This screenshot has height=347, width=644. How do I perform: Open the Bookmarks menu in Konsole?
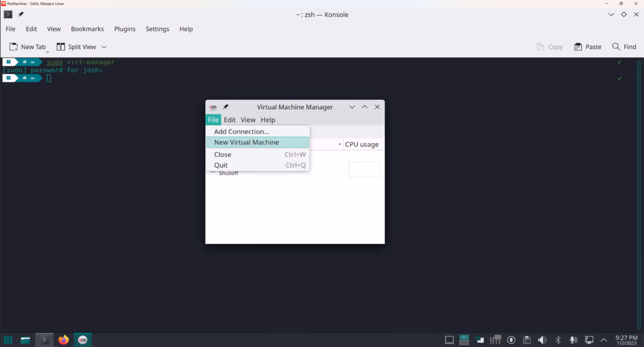(87, 29)
